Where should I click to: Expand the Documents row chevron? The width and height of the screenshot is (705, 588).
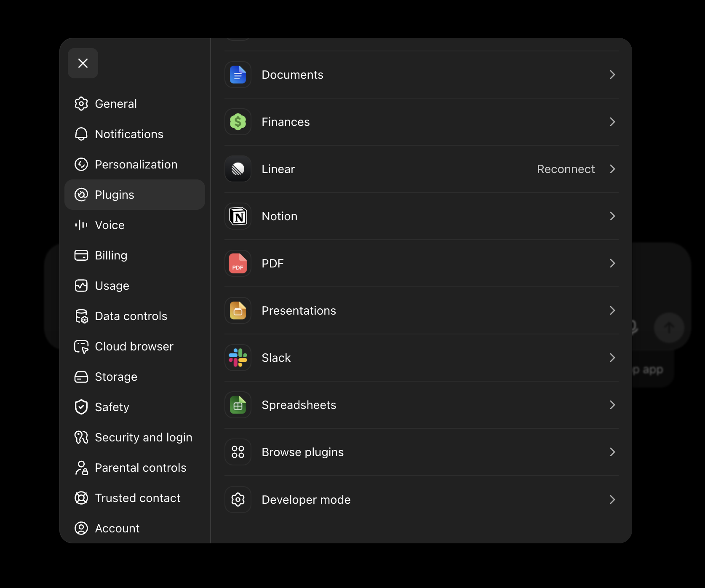click(612, 75)
